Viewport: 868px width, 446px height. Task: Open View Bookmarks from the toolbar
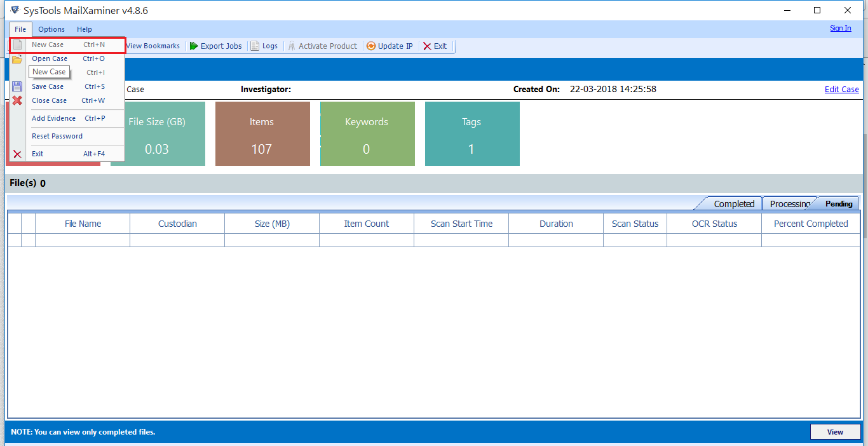(x=153, y=46)
